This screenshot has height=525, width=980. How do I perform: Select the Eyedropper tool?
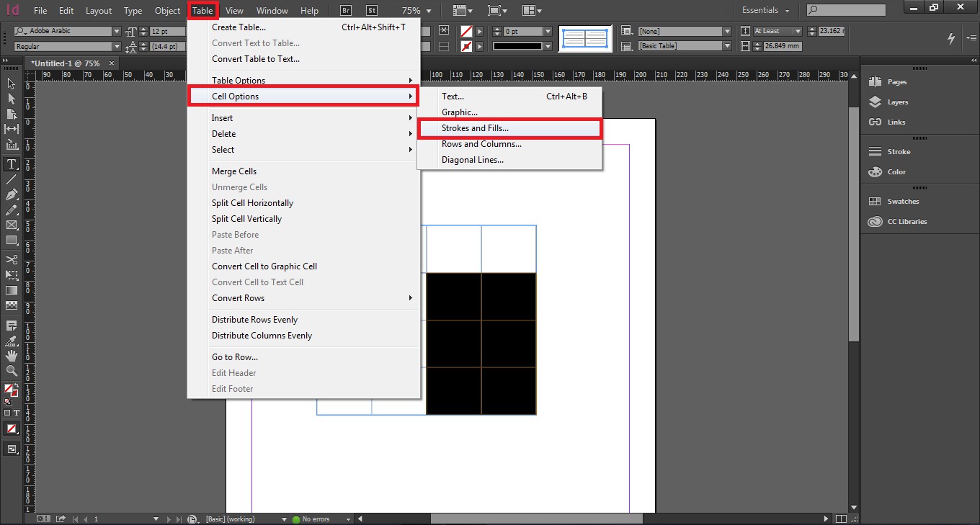12,341
